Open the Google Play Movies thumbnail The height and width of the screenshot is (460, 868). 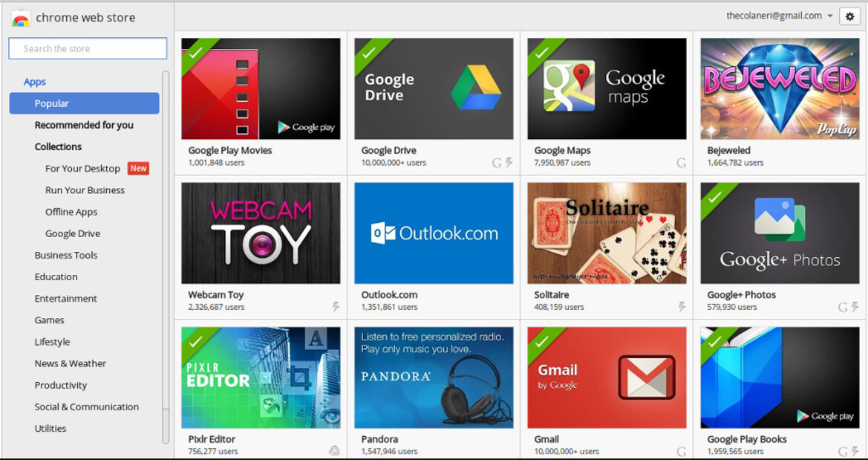click(261, 88)
